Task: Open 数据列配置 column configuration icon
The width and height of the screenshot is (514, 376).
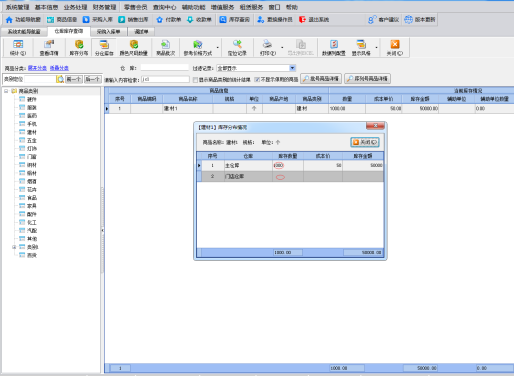Action: click(x=334, y=47)
